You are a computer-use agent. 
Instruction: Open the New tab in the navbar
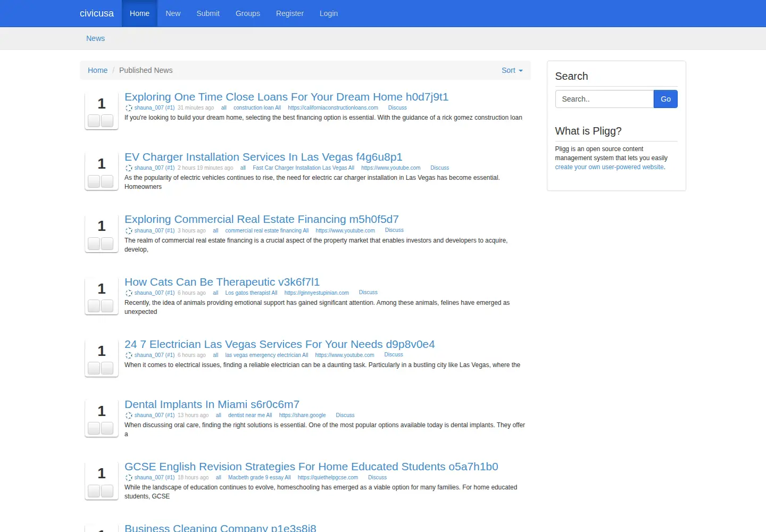[x=173, y=13]
